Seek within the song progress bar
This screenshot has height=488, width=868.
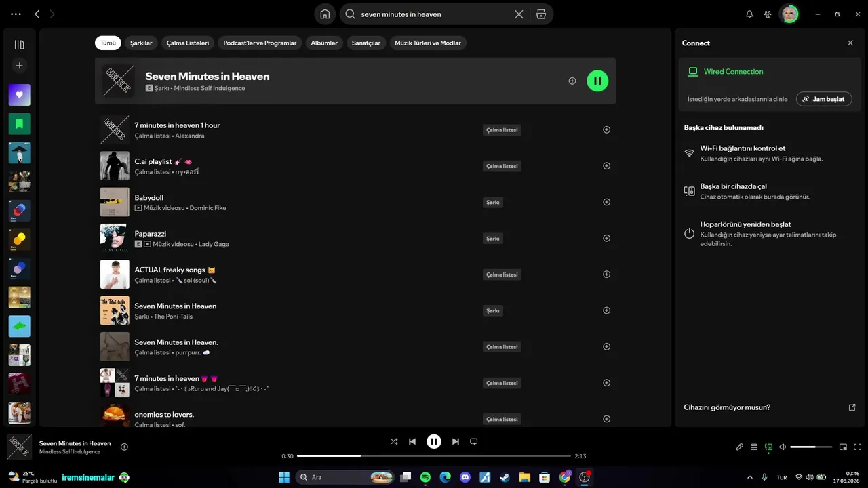434,456
